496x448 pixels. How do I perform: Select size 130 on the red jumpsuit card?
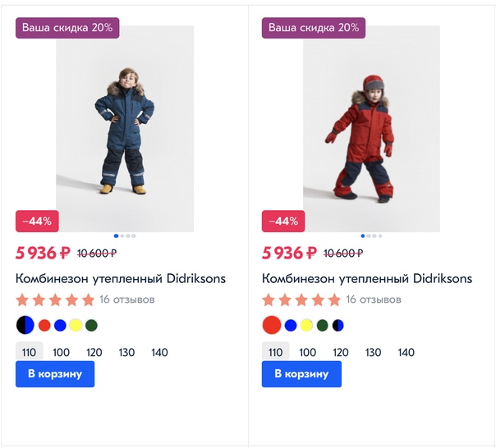pyautogui.click(x=374, y=352)
